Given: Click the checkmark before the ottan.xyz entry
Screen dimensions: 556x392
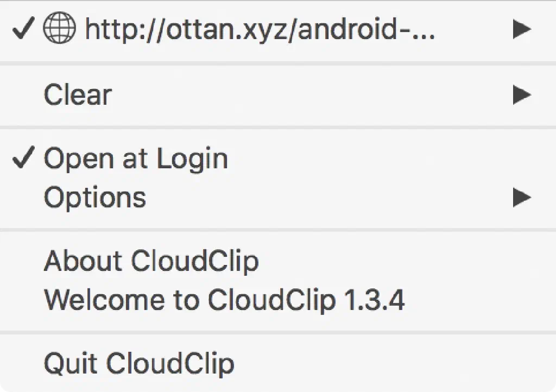Looking at the screenshot, I should click(x=24, y=29).
